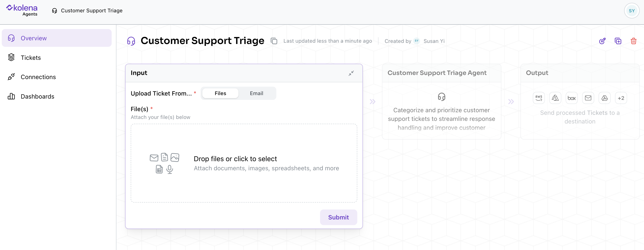
Task: Select Files as upload source
Action: click(220, 93)
